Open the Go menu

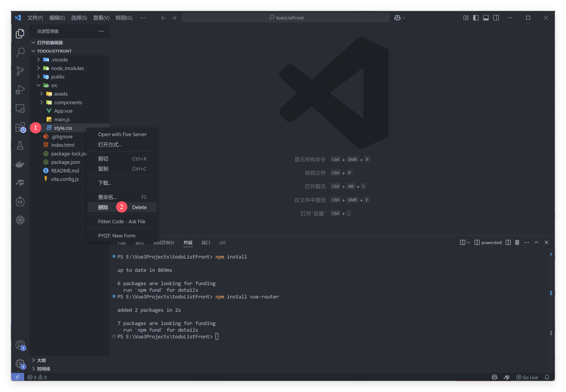pos(124,18)
